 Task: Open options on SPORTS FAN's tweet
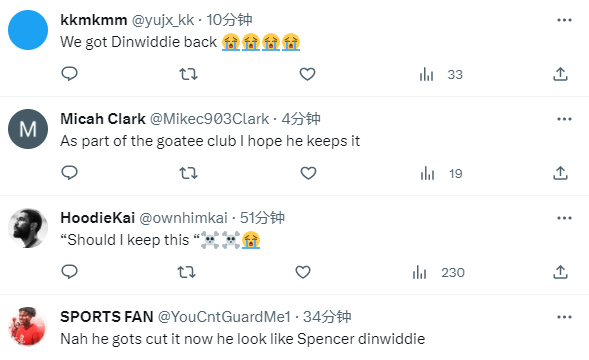pos(564,317)
